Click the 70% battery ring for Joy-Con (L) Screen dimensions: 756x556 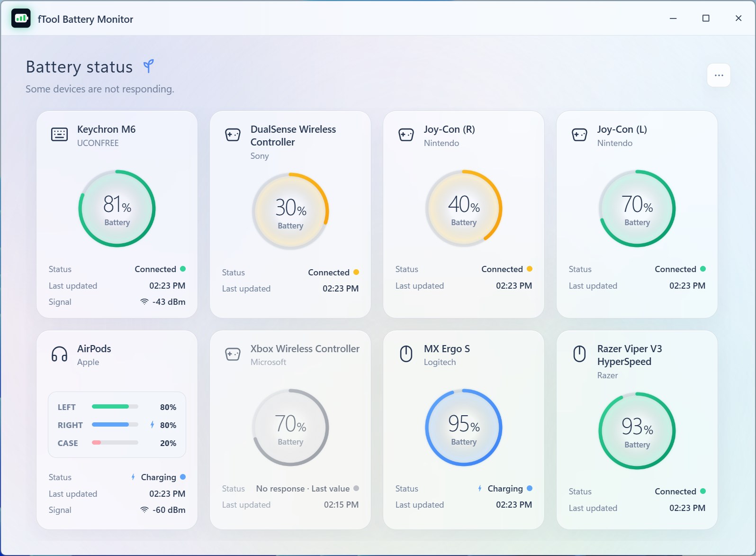(x=637, y=209)
